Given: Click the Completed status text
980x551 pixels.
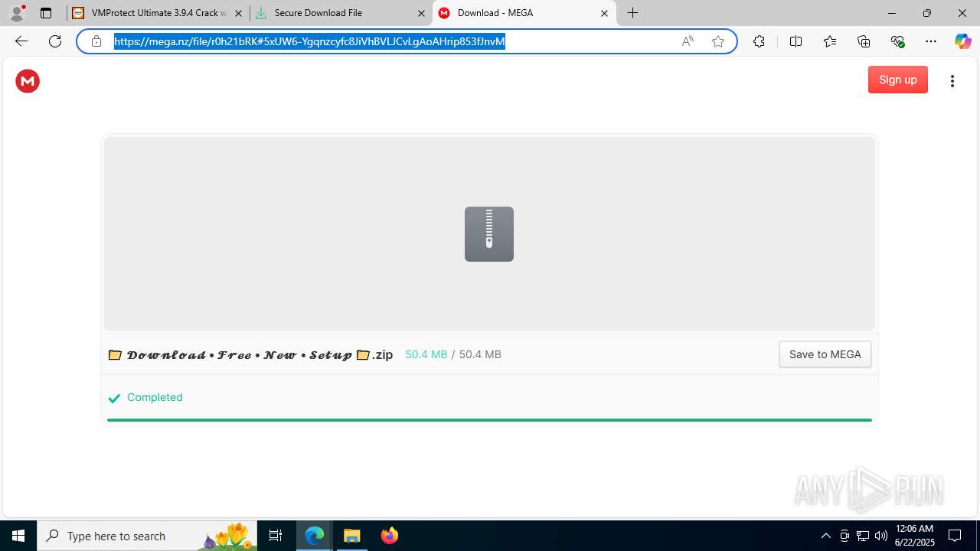Looking at the screenshot, I should point(155,397).
